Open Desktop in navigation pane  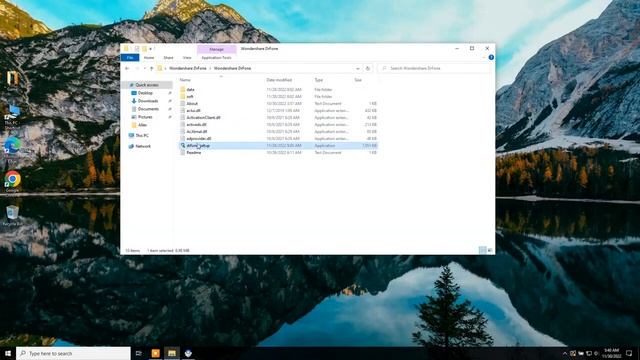[x=145, y=93]
